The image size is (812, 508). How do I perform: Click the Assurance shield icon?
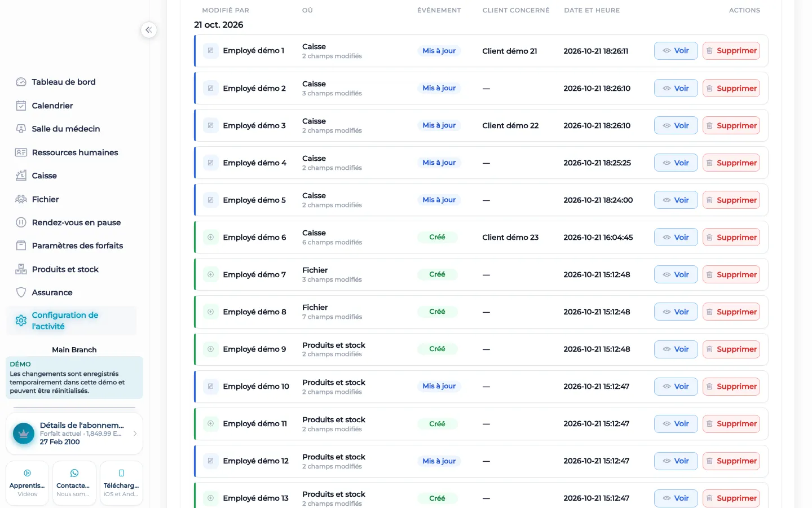pyautogui.click(x=21, y=292)
